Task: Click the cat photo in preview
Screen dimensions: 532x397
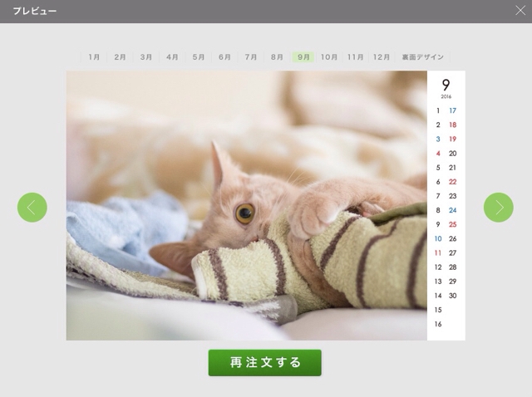Action: (247, 205)
